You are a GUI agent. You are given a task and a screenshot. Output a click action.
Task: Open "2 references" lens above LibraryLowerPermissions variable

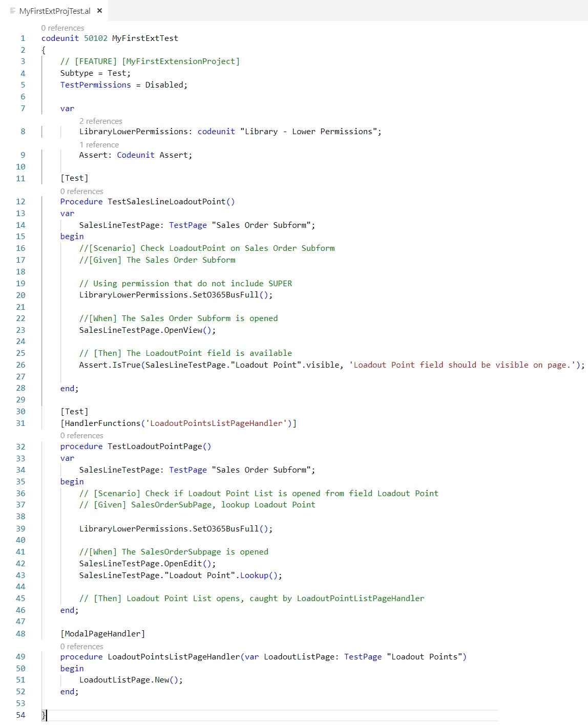(x=100, y=121)
